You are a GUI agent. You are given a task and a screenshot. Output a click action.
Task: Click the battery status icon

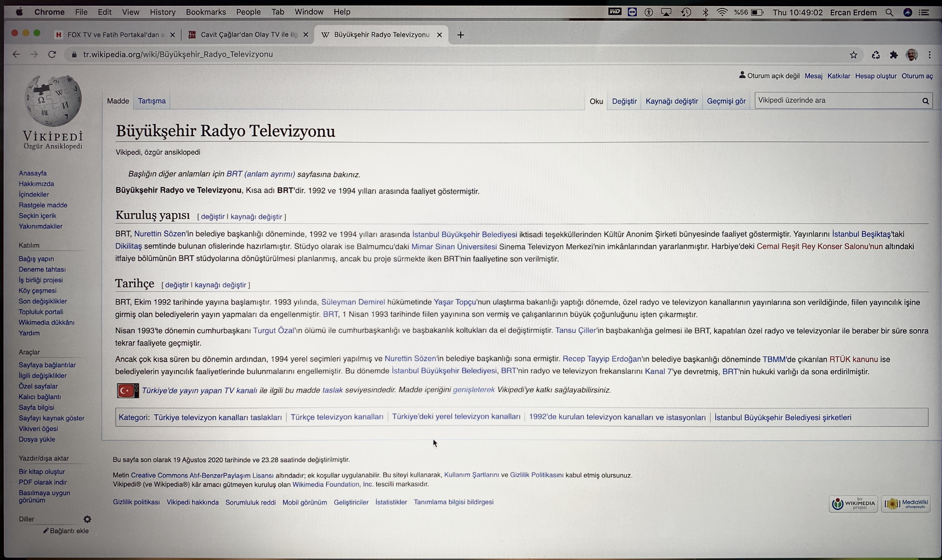[757, 13]
